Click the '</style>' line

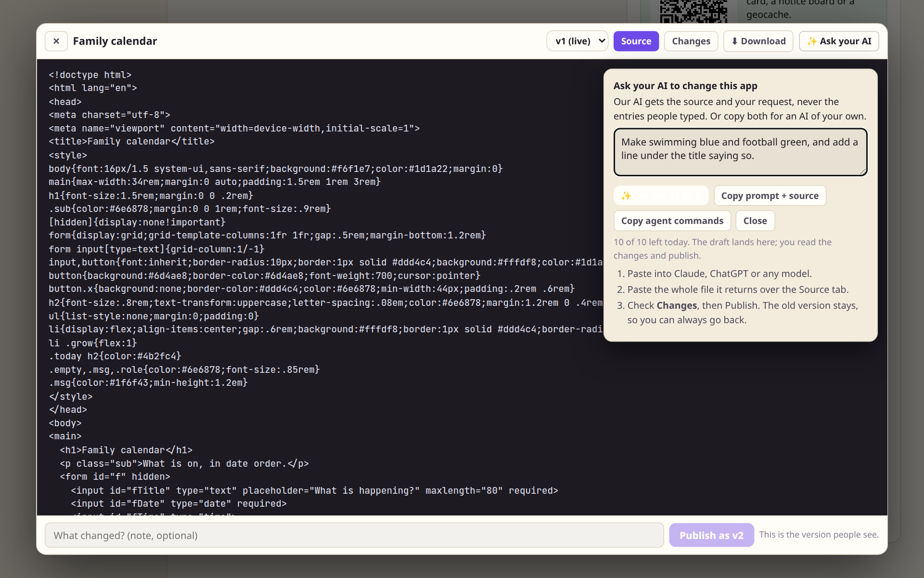(71, 397)
